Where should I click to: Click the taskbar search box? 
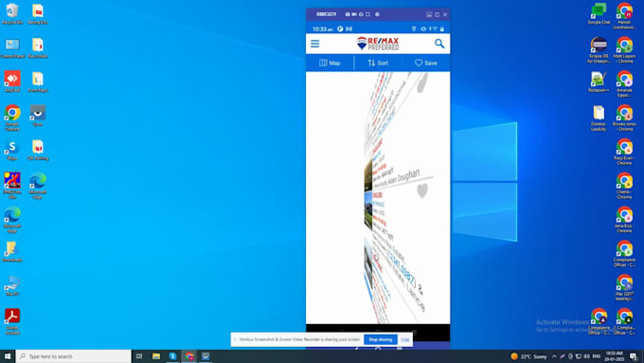(x=74, y=356)
